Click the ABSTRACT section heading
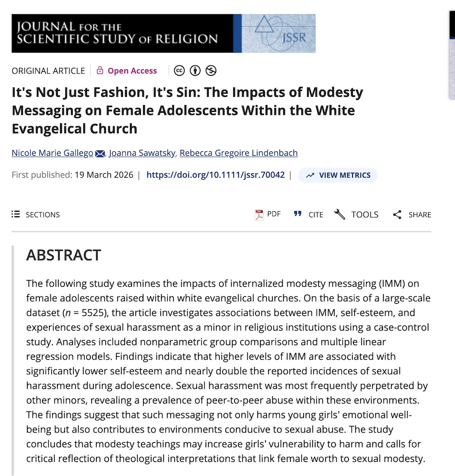This screenshot has width=455, height=476. coord(63,255)
